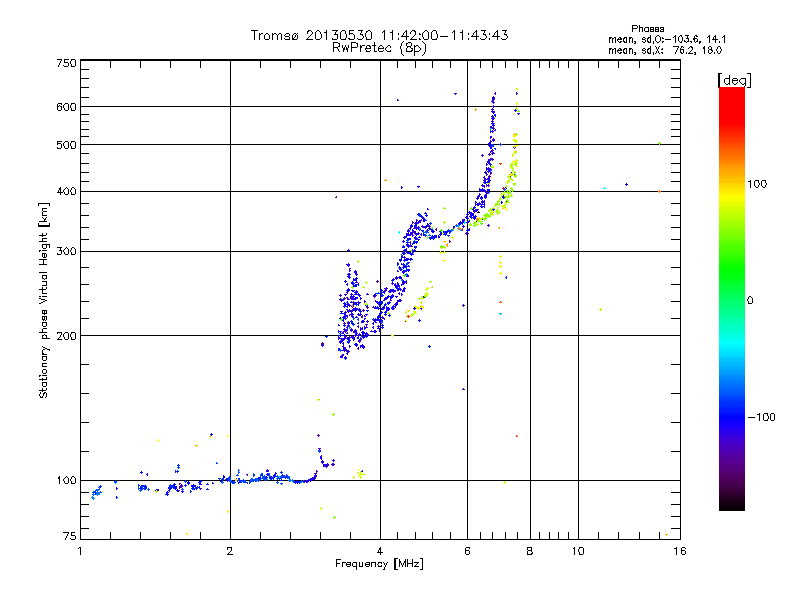
Task: Click colorbar tick label '100'
Action: point(757,184)
